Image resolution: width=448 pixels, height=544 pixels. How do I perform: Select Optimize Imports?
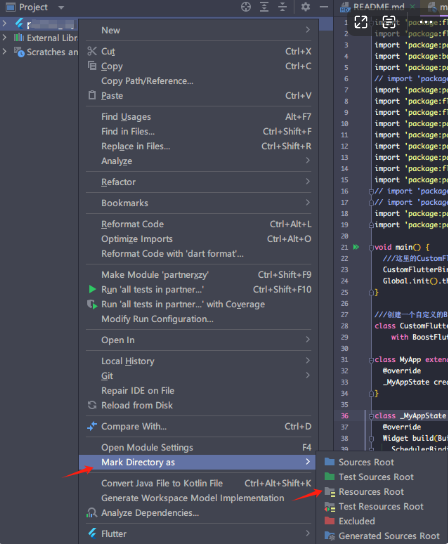(198, 239)
